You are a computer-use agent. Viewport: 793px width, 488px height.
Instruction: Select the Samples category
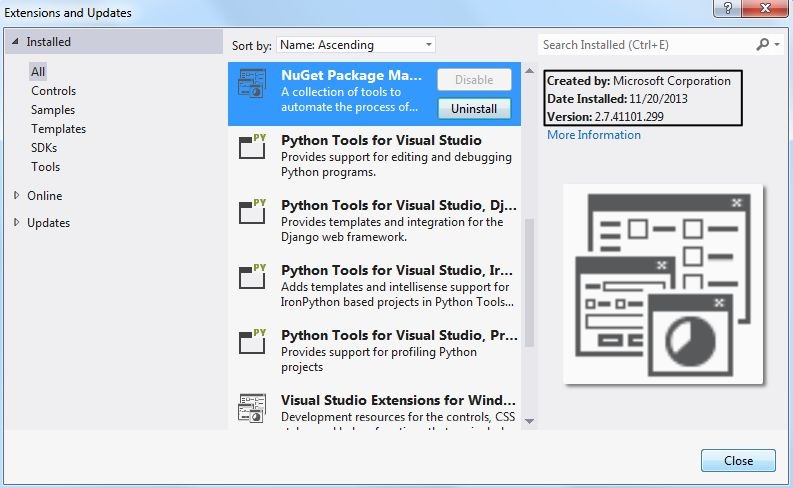[x=53, y=110]
